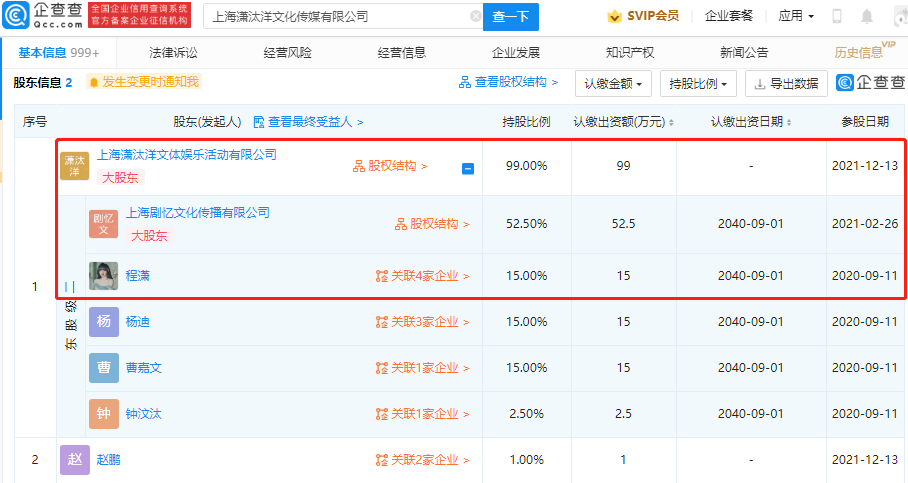Image resolution: width=908 pixels, height=483 pixels.
Task: Open 关联3家企业 for 杨迪
Action: [x=422, y=322]
